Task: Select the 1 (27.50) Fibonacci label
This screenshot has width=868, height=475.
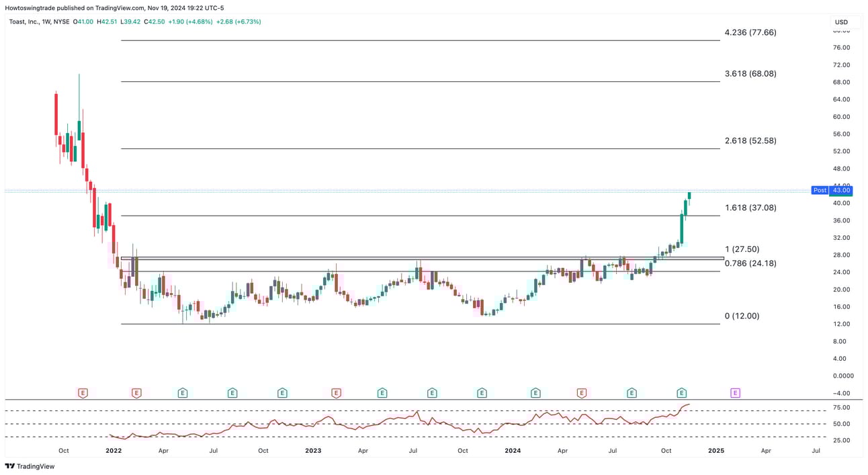Action: (x=742, y=249)
